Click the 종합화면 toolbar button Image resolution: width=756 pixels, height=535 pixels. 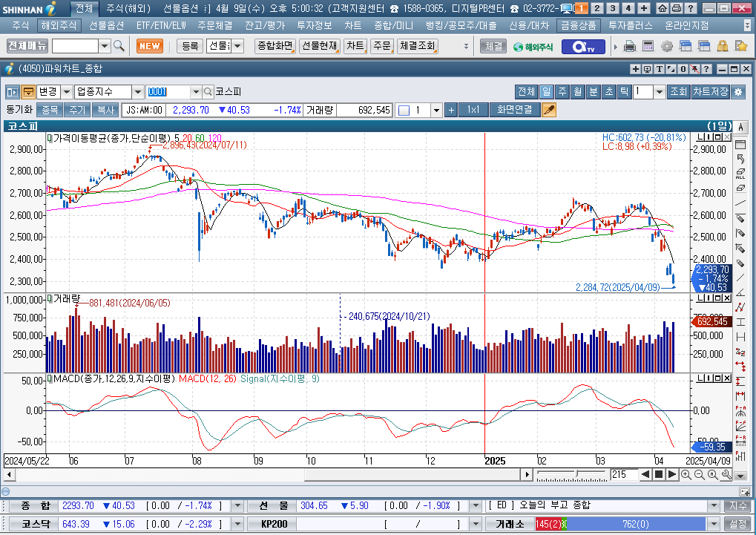click(x=275, y=46)
